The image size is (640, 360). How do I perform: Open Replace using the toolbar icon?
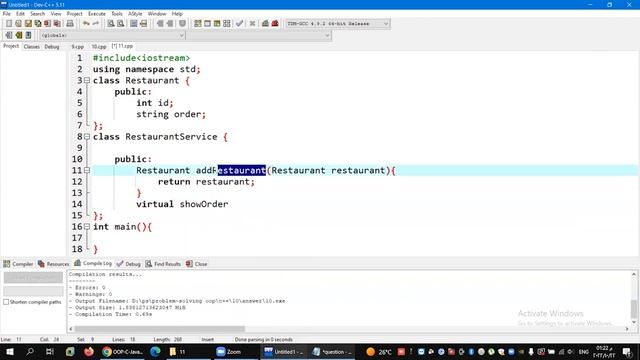click(x=120, y=24)
